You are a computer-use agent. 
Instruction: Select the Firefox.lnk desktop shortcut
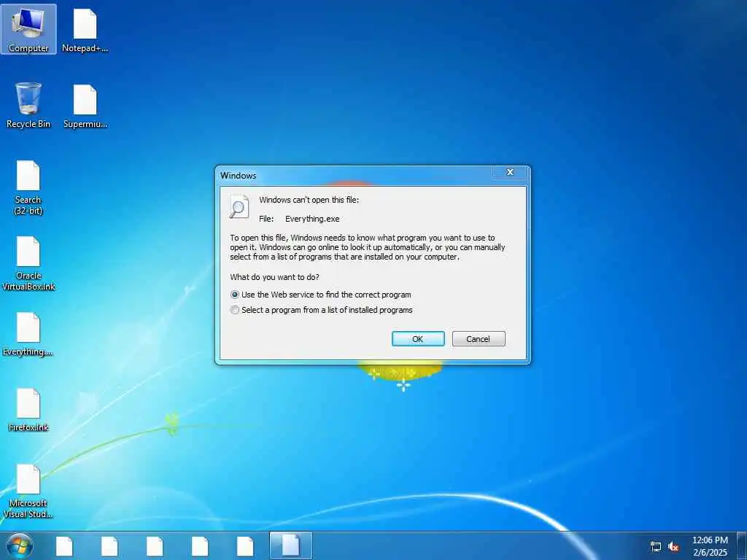28,410
